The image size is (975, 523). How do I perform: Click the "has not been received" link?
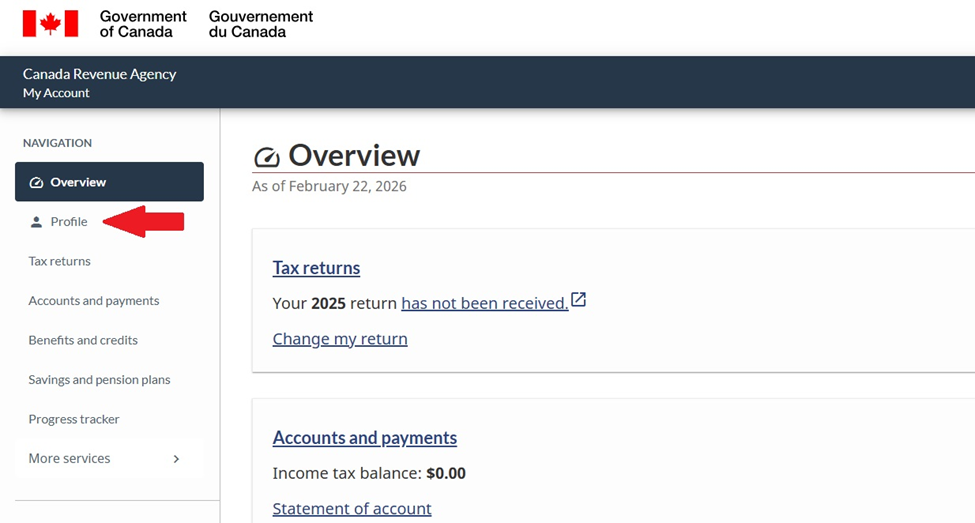click(x=484, y=303)
